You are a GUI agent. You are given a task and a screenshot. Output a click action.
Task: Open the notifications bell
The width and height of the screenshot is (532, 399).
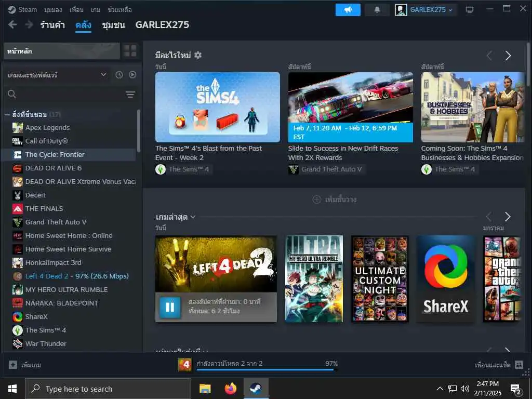click(x=377, y=10)
